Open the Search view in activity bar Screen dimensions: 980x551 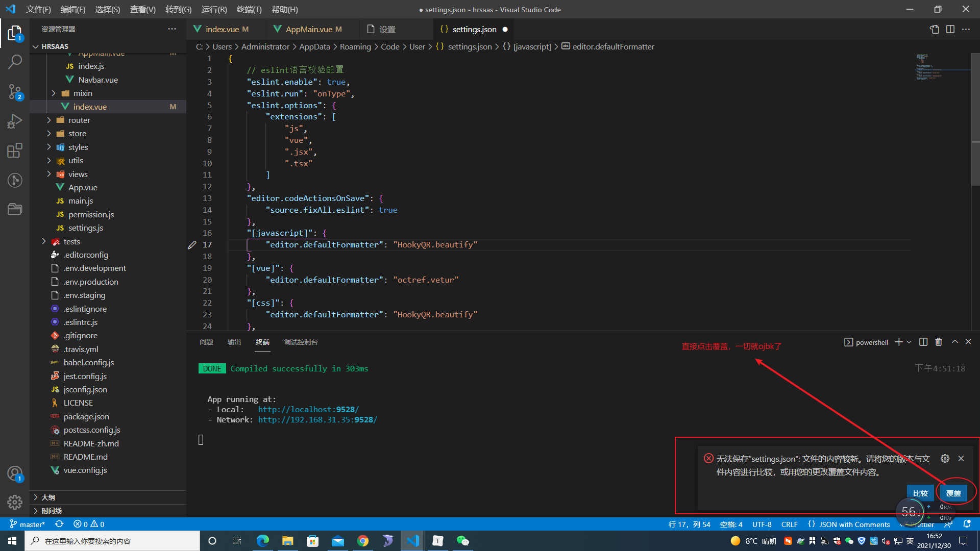coord(15,62)
